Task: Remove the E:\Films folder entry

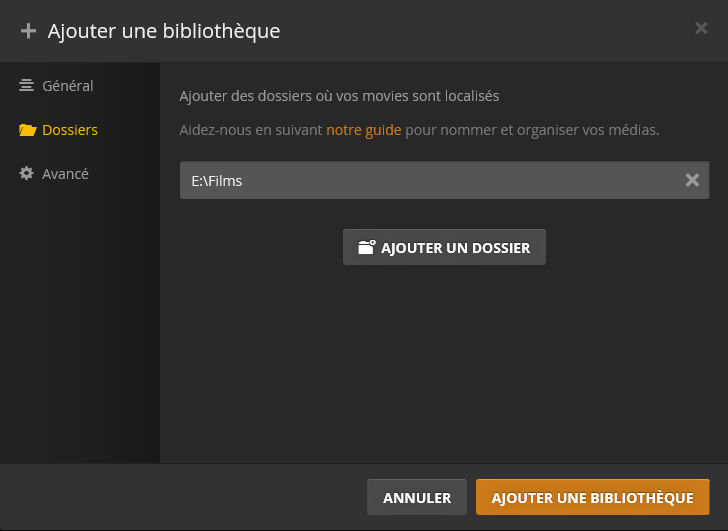Action: 692,181
